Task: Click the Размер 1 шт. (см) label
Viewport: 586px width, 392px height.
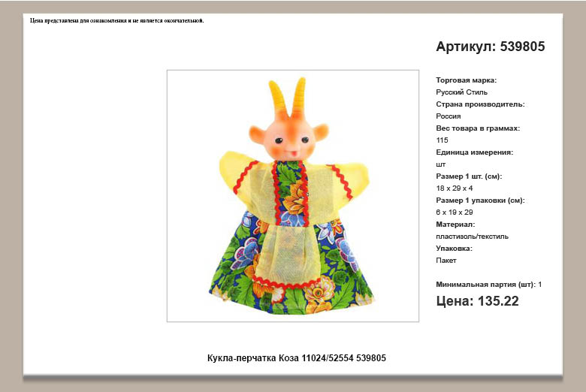Action: (469, 176)
